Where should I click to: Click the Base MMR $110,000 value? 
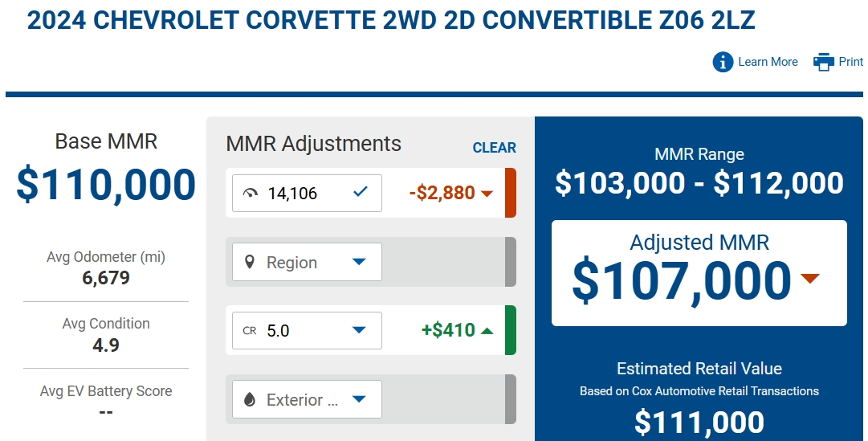click(106, 185)
